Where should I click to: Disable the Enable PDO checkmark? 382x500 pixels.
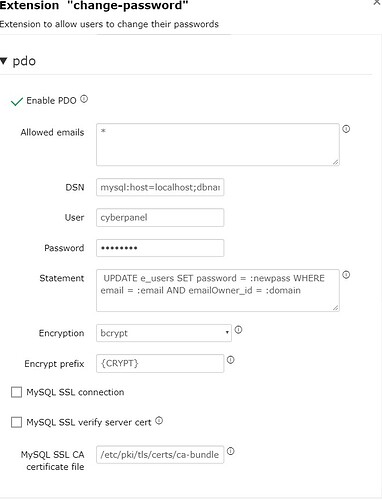(x=17, y=101)
